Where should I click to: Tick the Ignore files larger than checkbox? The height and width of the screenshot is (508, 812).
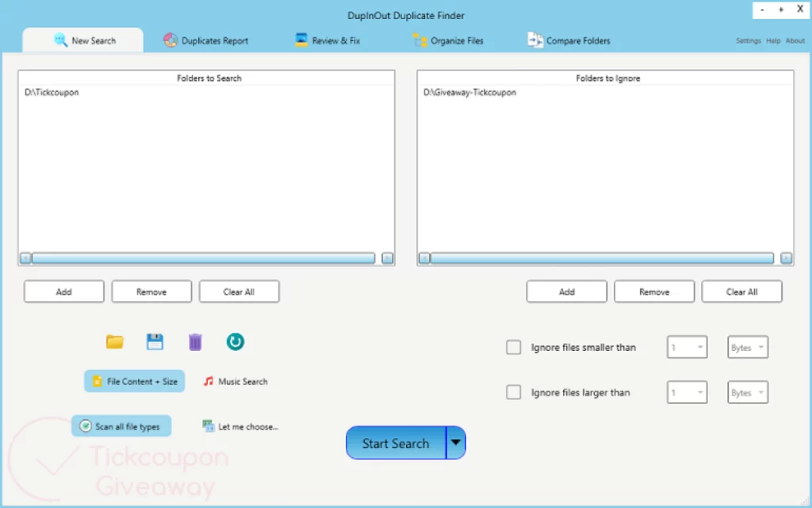514,392
